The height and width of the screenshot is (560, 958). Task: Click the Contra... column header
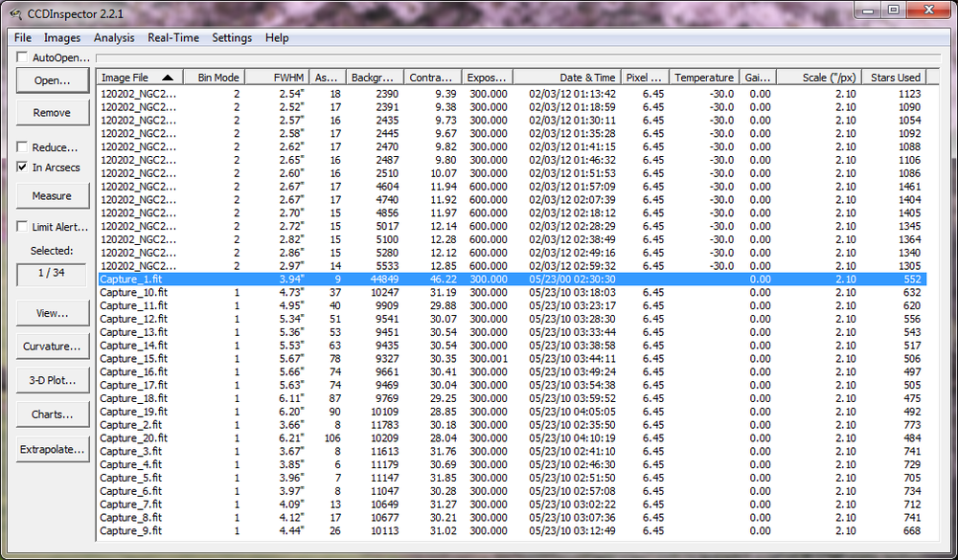(433, 78)
